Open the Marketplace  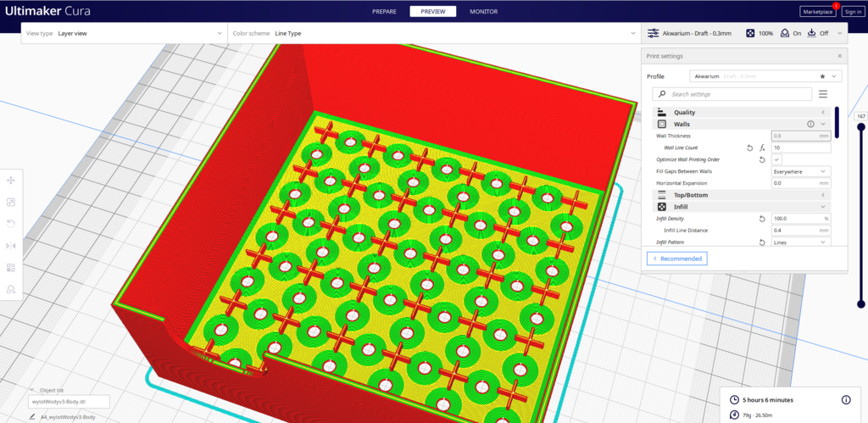[817, 12]
